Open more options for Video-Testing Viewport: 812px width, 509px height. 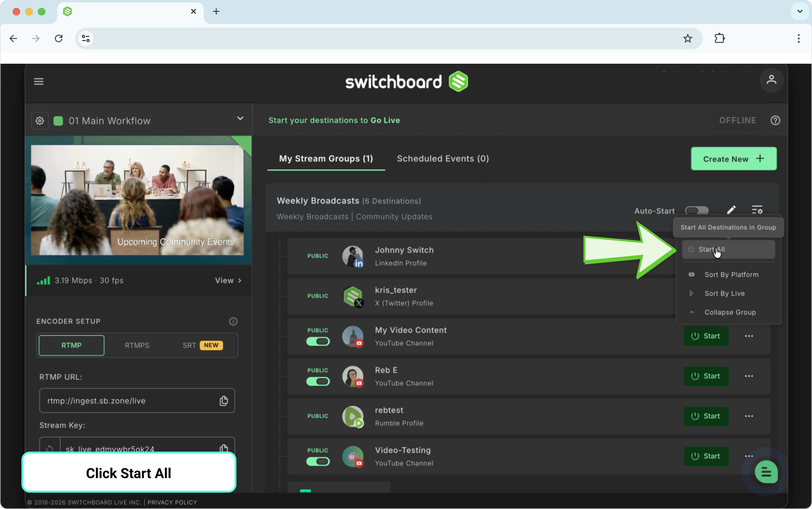coord(749,456)
